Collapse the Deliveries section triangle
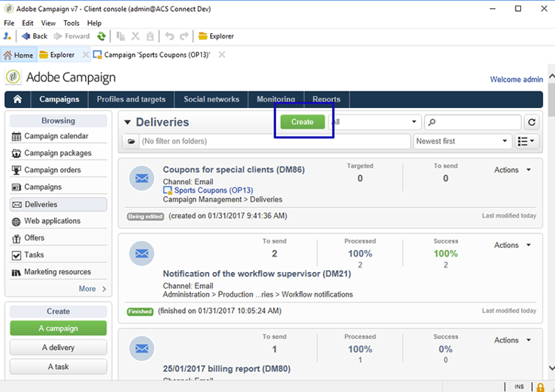This screenshot has width=555, height=392. pos(128,123)
